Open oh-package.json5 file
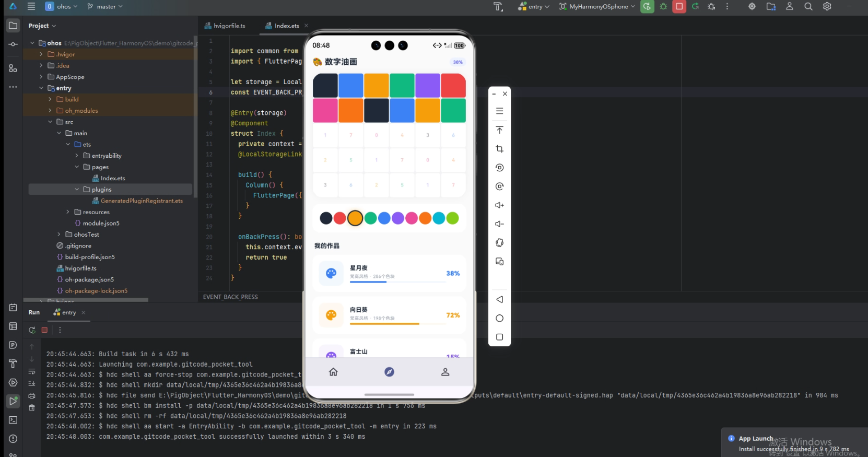The width and height of the screenshot is (868, 457). [85, 279]
